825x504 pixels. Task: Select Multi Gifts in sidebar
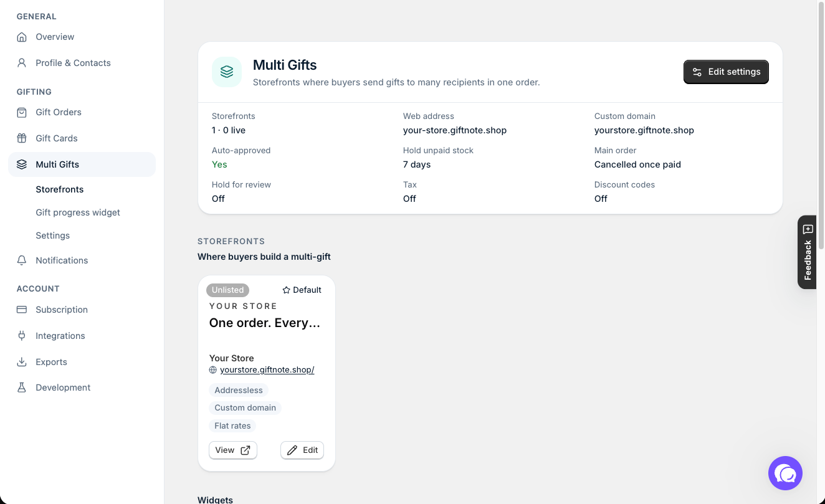[82, 164]
